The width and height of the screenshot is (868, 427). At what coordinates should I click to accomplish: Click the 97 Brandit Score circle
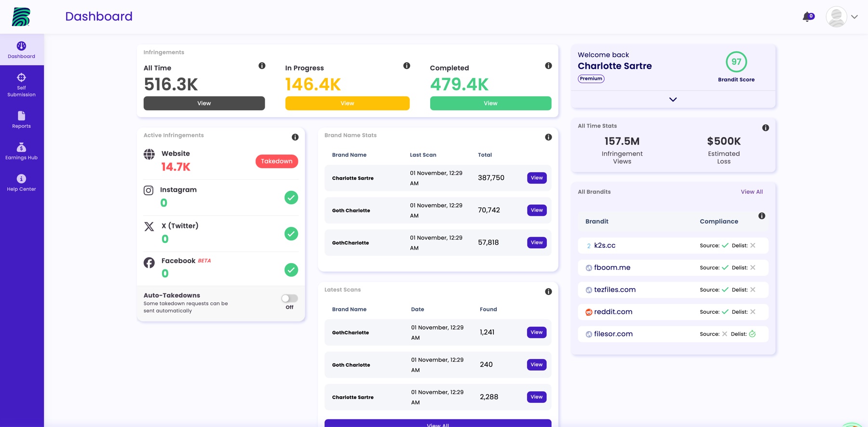736,62
